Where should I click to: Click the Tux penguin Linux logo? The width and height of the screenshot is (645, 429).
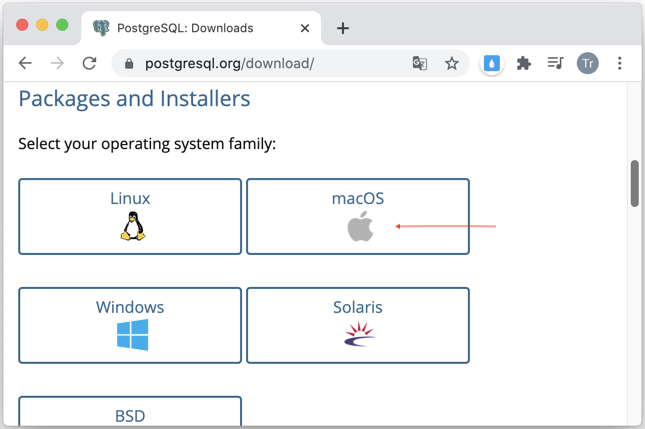click(x=132, y=226)
